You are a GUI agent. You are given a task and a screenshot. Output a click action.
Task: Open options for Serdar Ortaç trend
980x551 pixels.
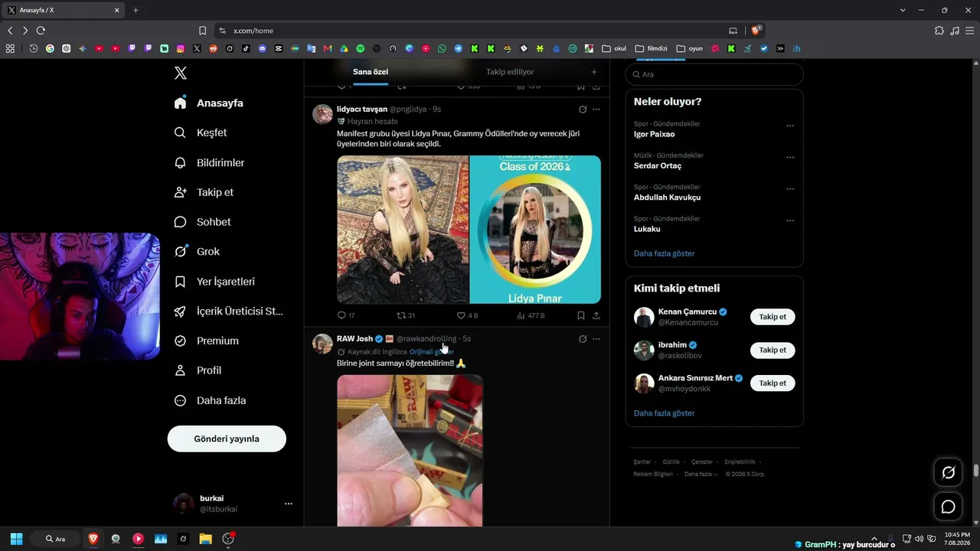coord(790,157)
